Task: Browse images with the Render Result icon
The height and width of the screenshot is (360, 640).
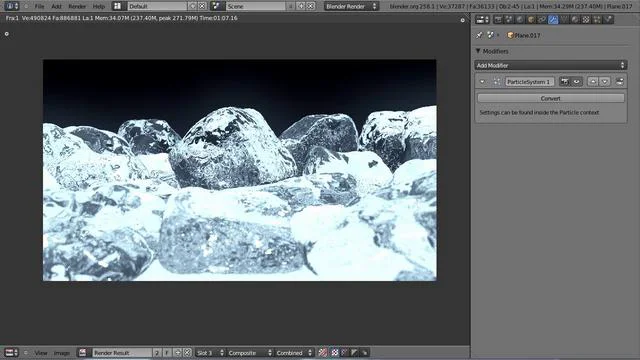Action: pyautogui.click(x=83, y=353)
